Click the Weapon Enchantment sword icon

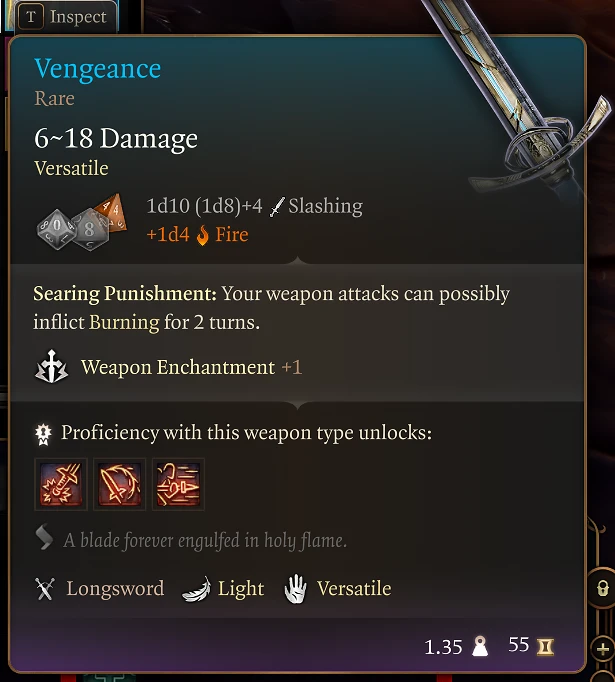click(x=51, y=367)
